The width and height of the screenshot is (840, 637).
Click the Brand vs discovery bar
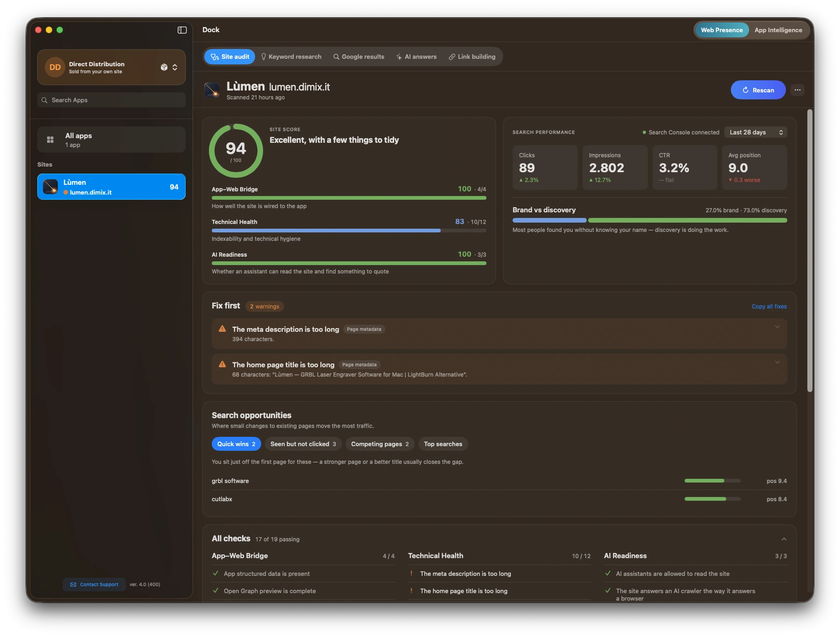[x=650, y=220]
